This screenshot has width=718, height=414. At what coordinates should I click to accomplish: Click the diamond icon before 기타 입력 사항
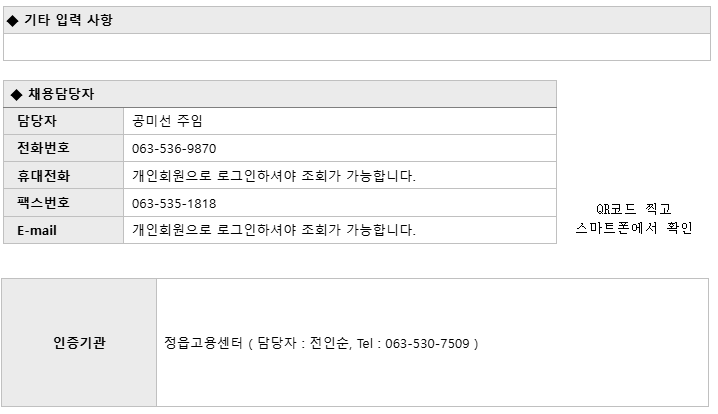tap(13, 20)
